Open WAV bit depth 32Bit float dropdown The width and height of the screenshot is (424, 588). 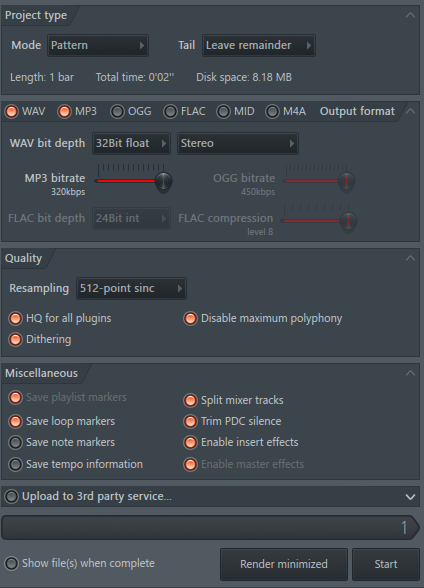[131, 143]
